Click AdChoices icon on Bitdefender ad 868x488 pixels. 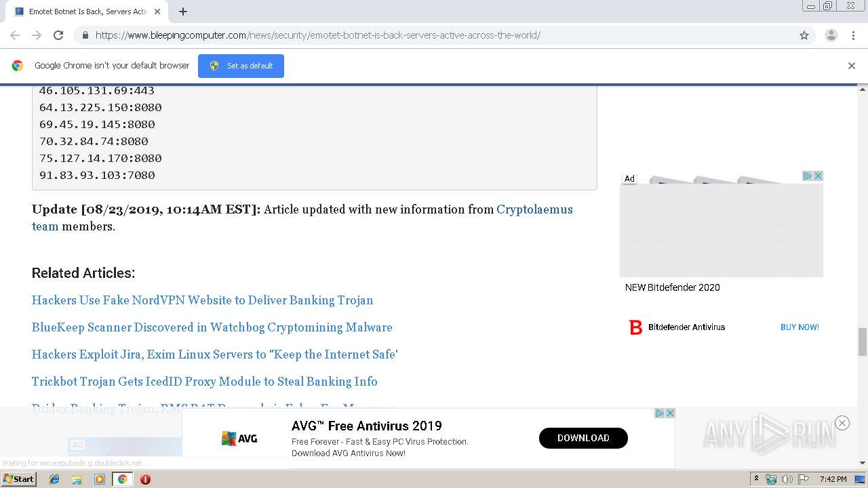point(808,176)
